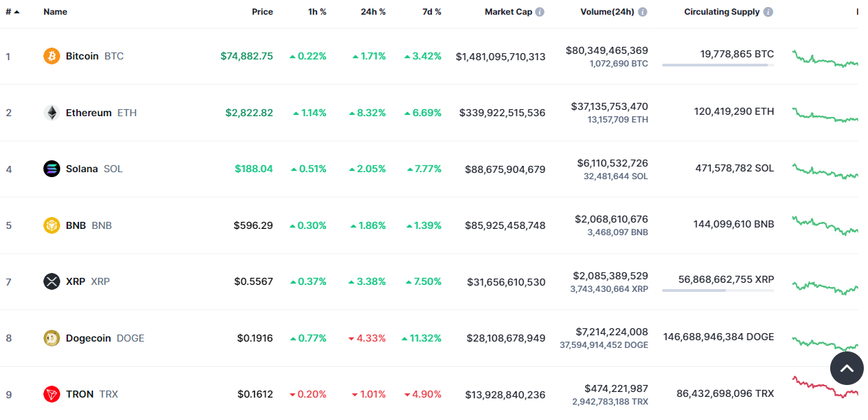Sort table by rank number column
This screenshot has width=868, height=420.
(x=13, y=12)
